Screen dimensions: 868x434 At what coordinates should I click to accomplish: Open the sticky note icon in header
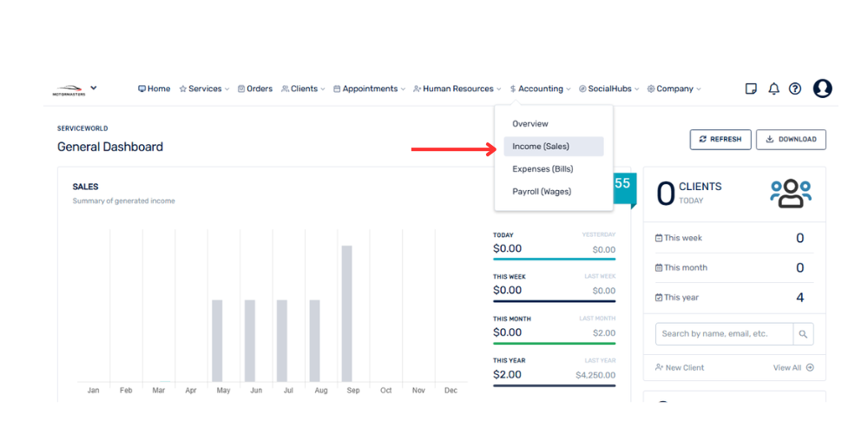coord(752,89)
